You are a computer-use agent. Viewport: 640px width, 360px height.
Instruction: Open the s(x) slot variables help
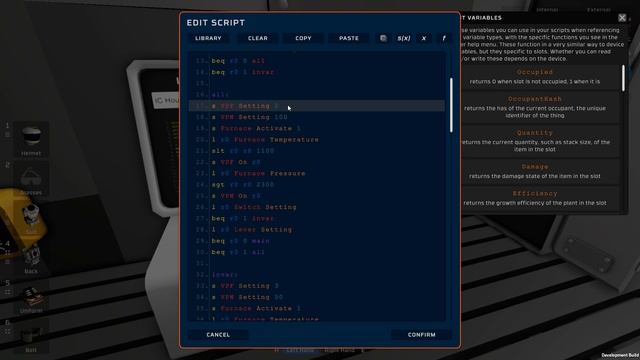404,38
